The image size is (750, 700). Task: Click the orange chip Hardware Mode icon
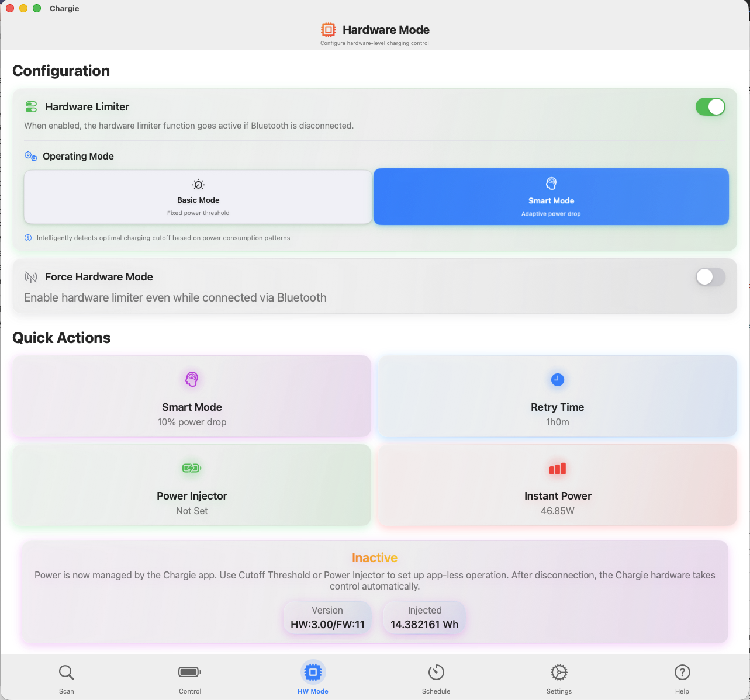[329, 30]
